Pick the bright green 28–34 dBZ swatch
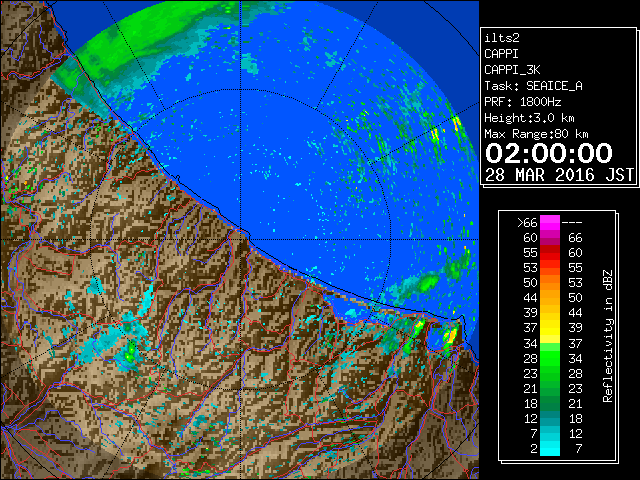 click(550, 358)
